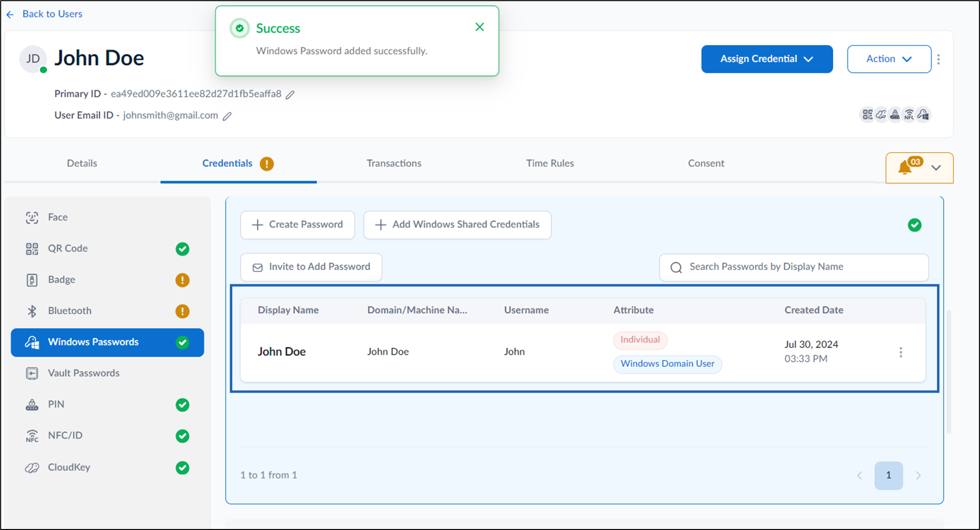980x530 pixels.
Task: Open the notifications bell icon
Action: click(905, 168)
